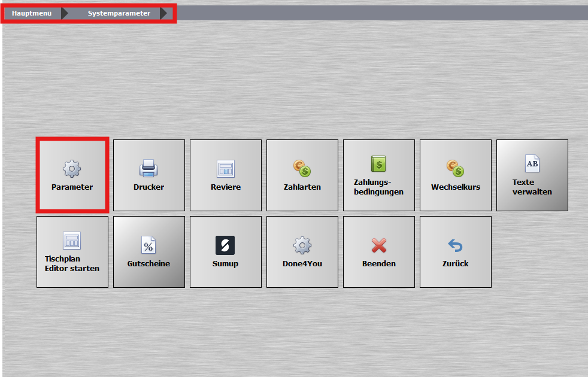Launch Tischplan Editor starten

72,252
